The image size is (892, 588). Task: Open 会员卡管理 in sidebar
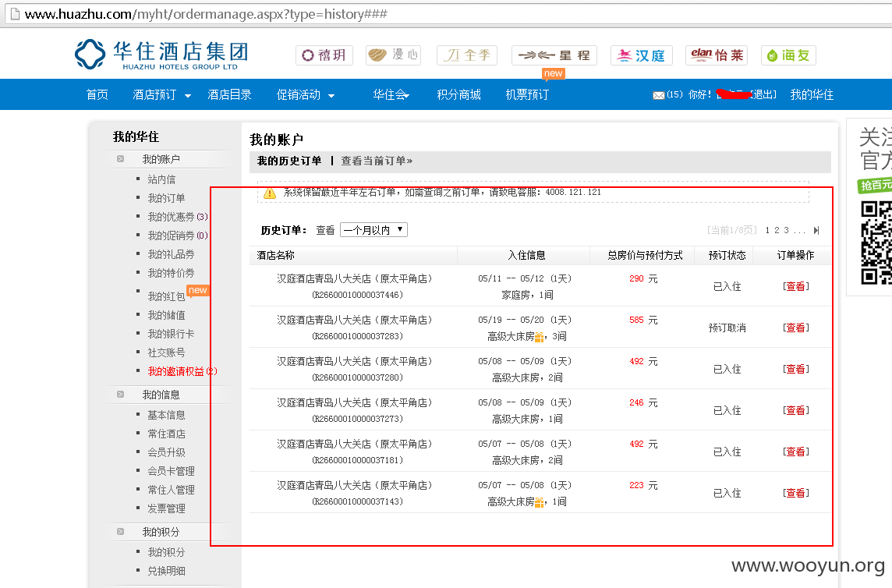[171, 471]
